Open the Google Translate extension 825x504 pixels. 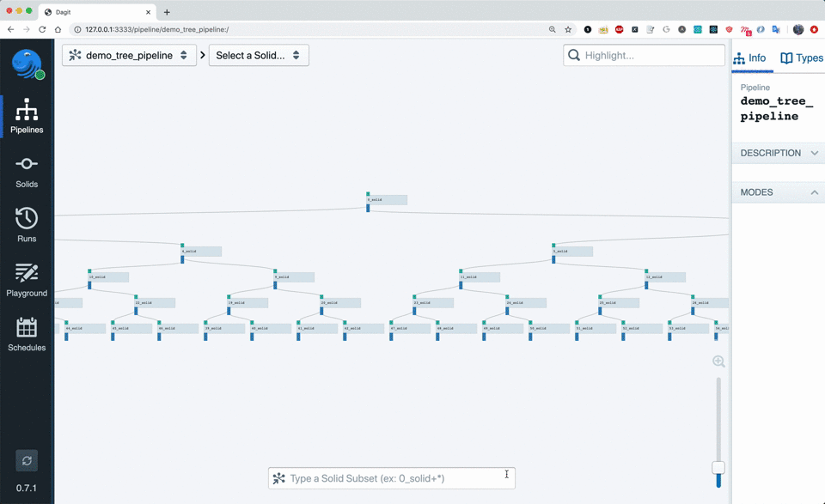(x=776, y=29)
